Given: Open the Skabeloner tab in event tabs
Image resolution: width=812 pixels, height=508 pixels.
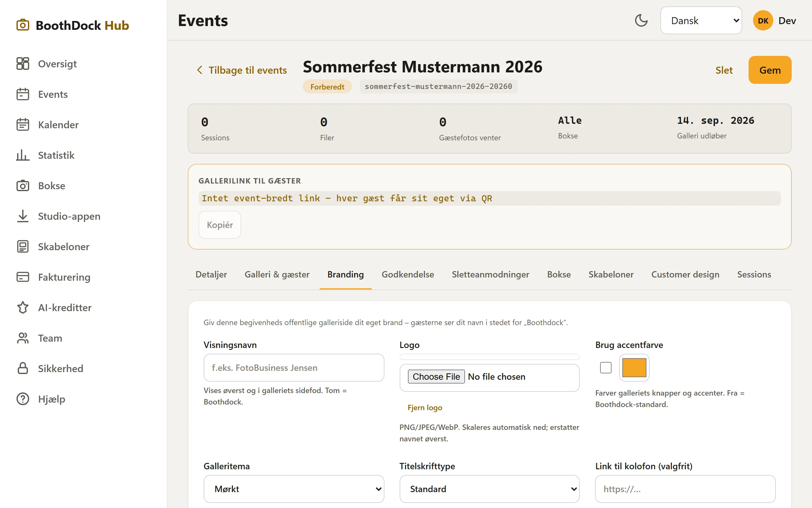Looking at the screenshot, I should (x=611, y=275).
